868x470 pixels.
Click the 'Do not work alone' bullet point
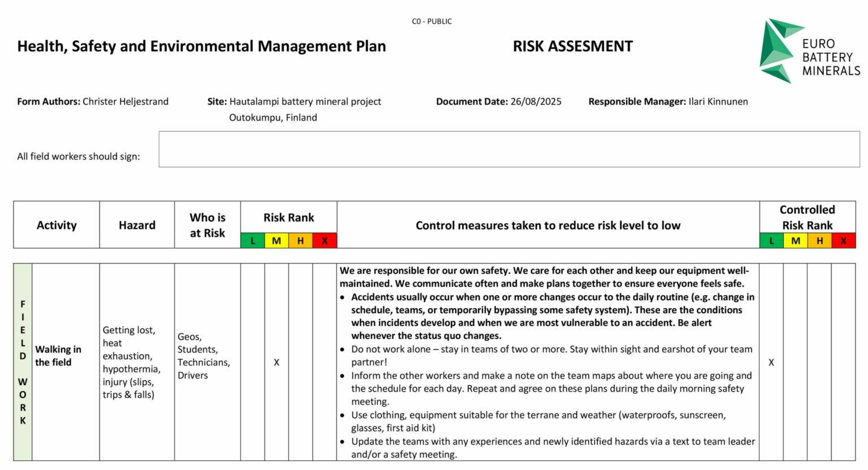546,356
